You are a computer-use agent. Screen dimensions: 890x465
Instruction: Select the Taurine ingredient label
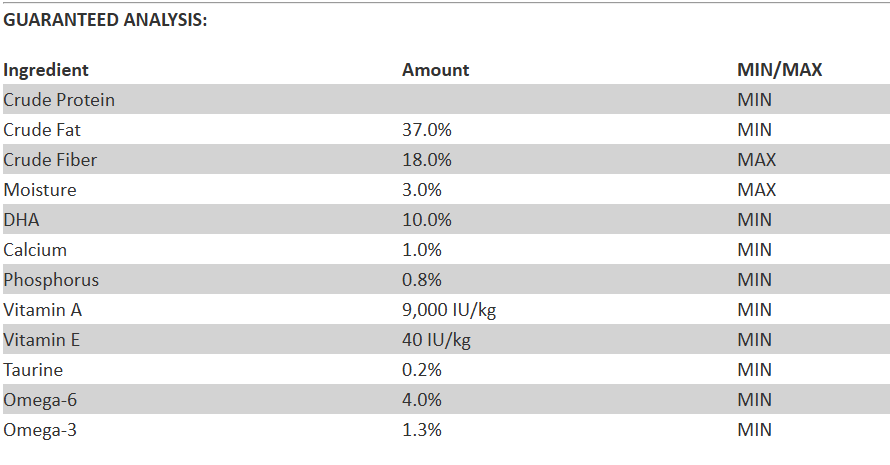click(x=33, y=370)
